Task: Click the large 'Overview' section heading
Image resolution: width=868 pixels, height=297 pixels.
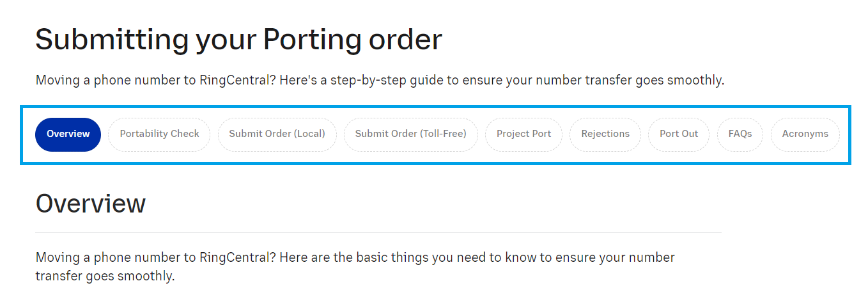Action: click(91, 204)
